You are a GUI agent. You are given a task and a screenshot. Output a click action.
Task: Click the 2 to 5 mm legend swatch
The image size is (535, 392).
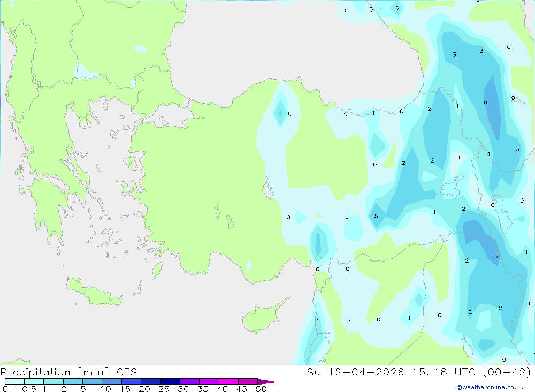click(x=73, y=381)
